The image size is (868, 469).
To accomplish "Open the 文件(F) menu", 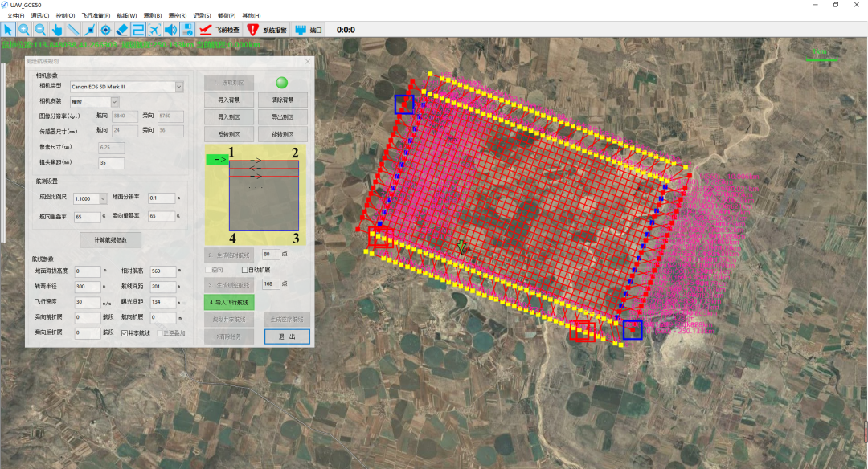I will 16,15.
